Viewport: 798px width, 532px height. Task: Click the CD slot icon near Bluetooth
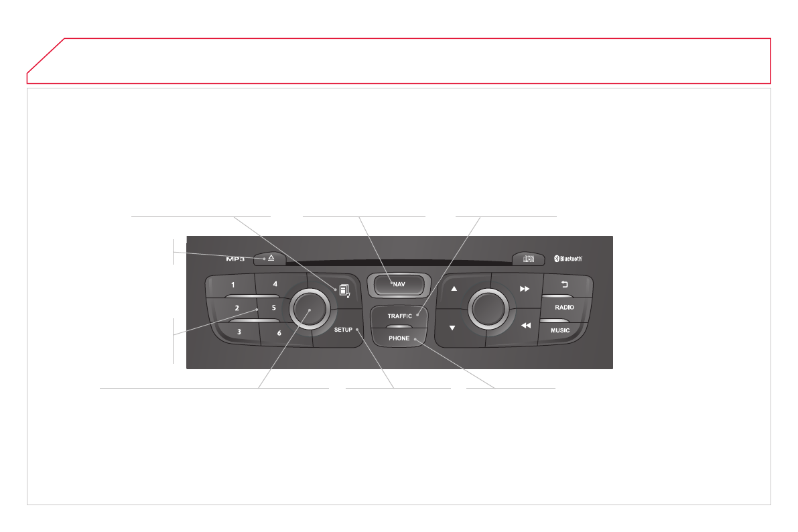click(529, 259)
